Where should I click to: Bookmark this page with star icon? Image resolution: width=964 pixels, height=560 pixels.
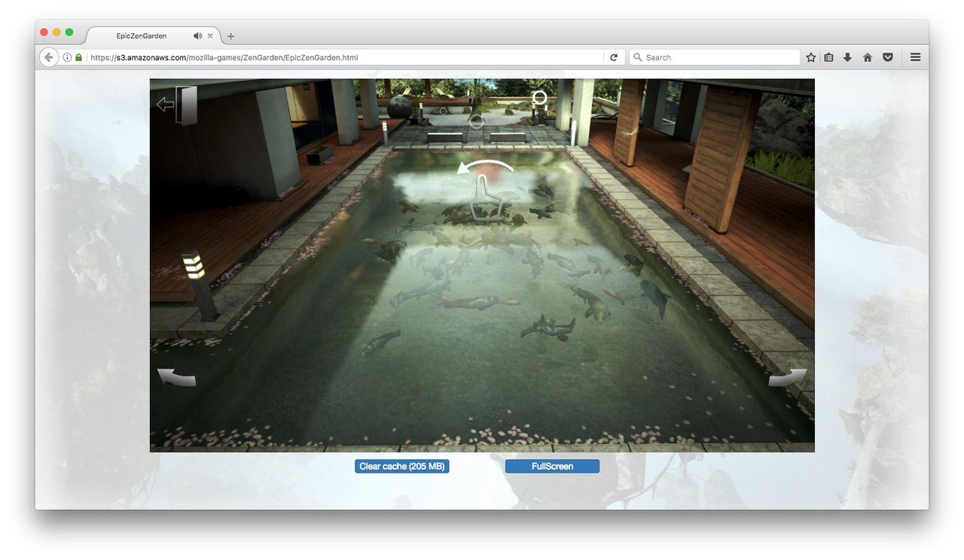811,57
